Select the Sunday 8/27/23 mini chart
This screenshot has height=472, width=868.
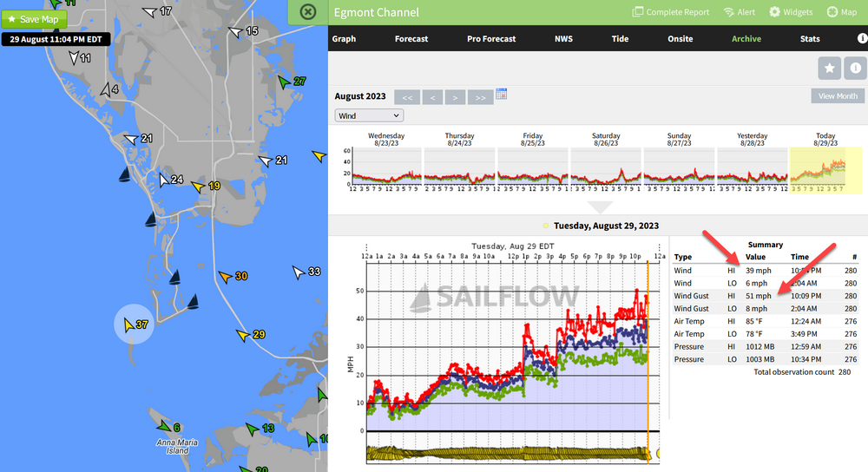[x=679, y=164]
